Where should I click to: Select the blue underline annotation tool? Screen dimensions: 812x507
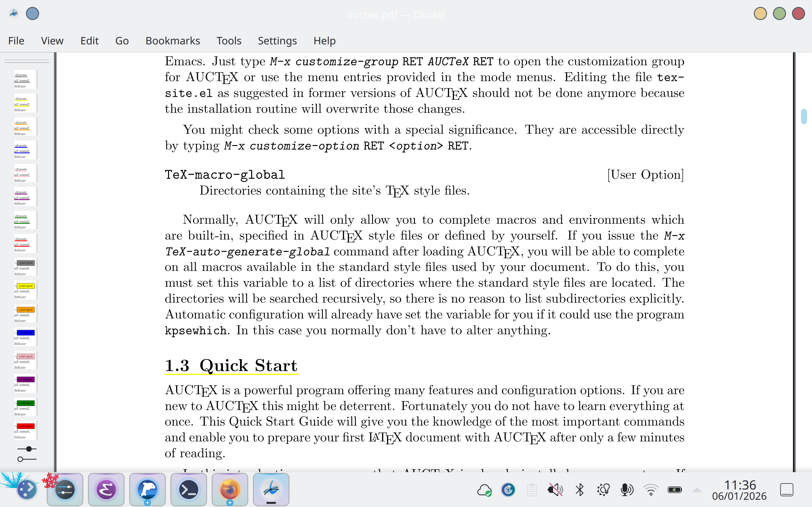[x=25, y=151]
